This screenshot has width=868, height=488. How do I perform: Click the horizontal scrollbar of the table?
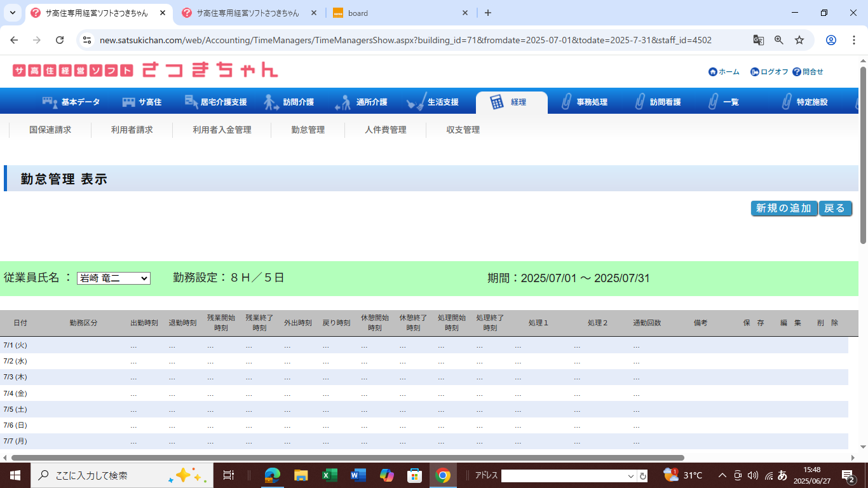pyautogui.click(x=347, y=457)
